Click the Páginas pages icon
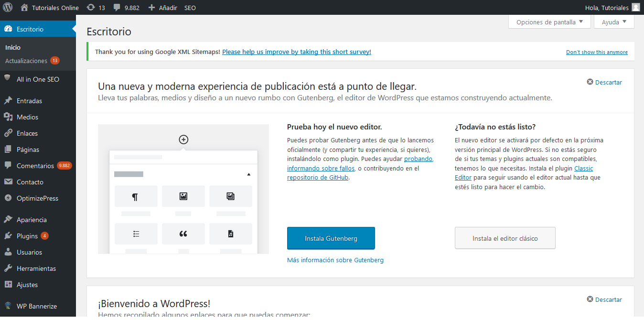Image resolution: width=644 pixels, height=320 pixels. click(8, 149)
